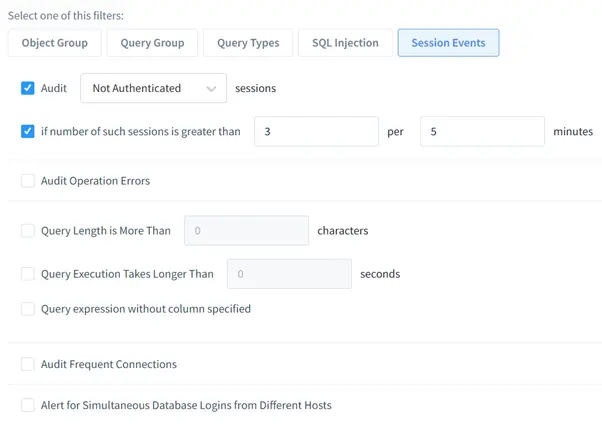Click the dropdown chevron next to Not Authenticated
The height and width of the screenshot is (424, 602).
[x=211, y=89]
